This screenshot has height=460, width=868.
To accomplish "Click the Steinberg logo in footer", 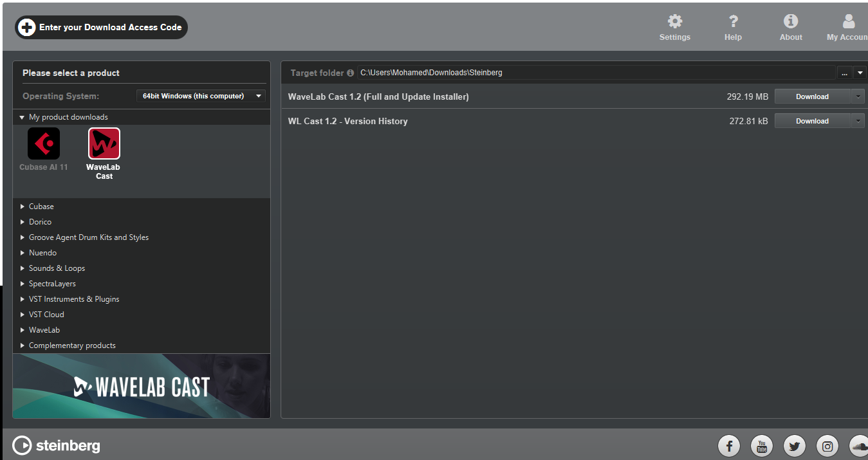I will click(x=57, y=445).
